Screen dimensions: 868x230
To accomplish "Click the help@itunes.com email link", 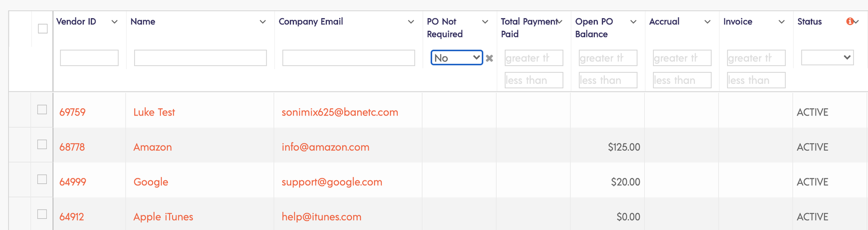I will pos(321,217).
